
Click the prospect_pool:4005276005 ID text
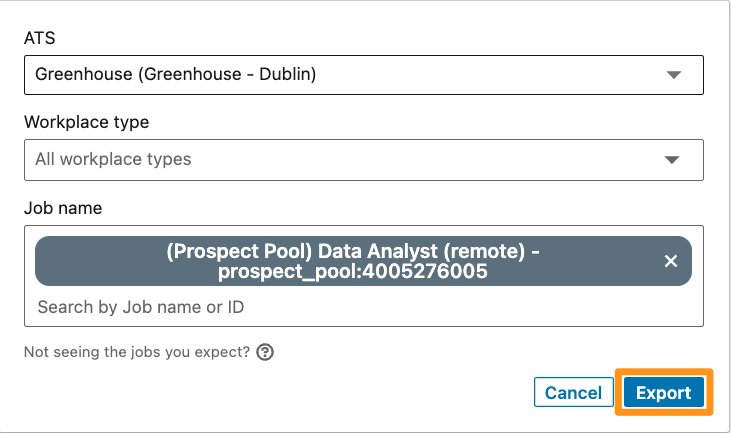pyautogui.click(x=353, y=272)
